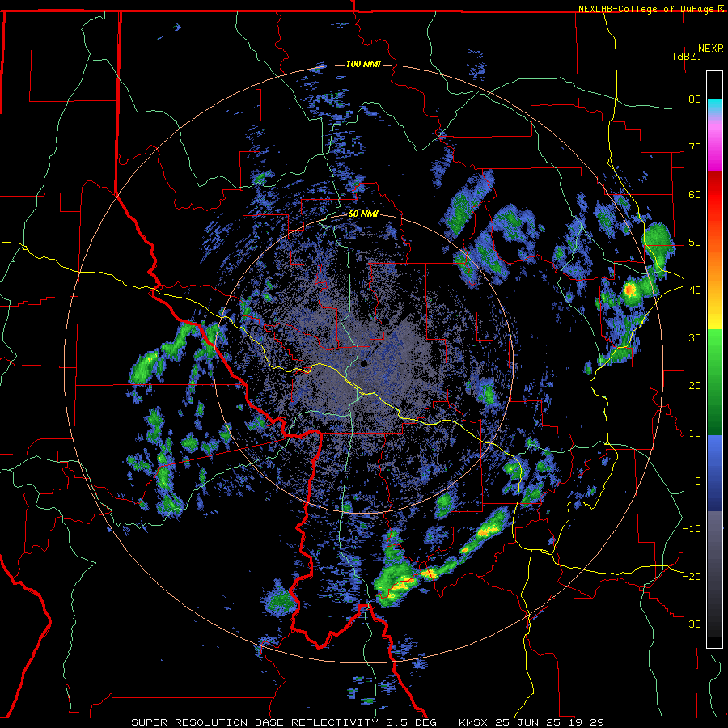Click the orange-red storm core near east edge
The height and width of the screenshot is (728, 728).
pos(629,290)
